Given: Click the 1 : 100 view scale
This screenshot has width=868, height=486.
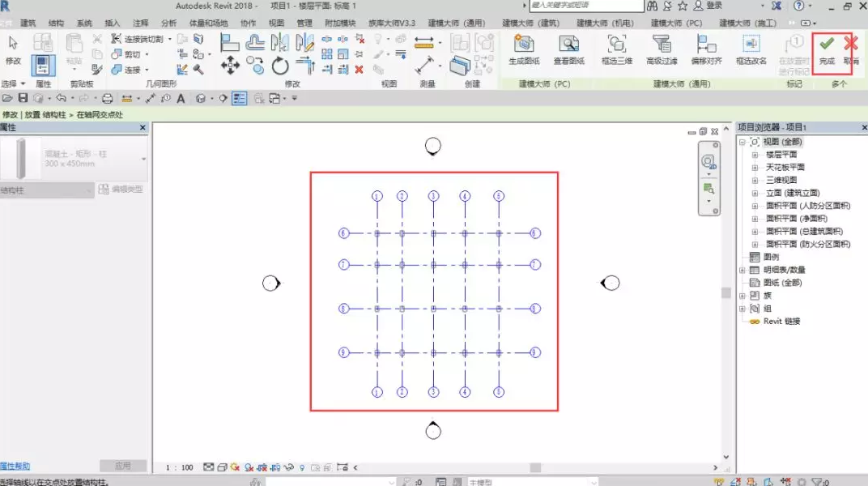Looking at the screenshot, I should point(180,467).
